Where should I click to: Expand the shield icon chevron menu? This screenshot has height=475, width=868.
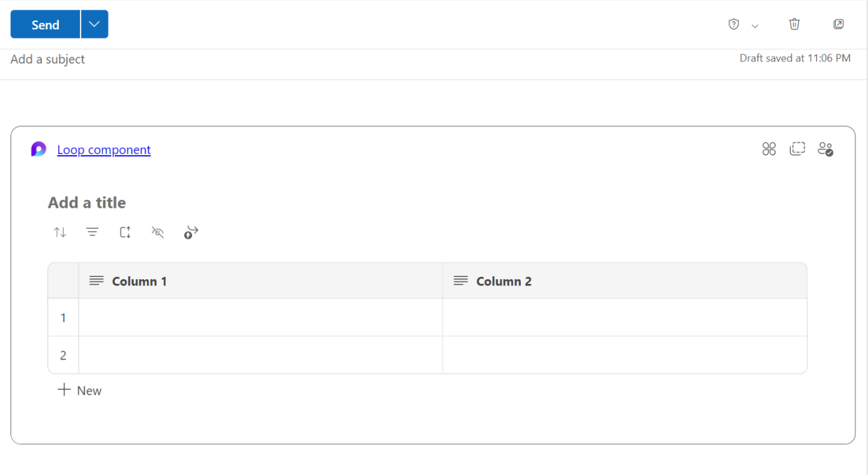pos(755,25)
